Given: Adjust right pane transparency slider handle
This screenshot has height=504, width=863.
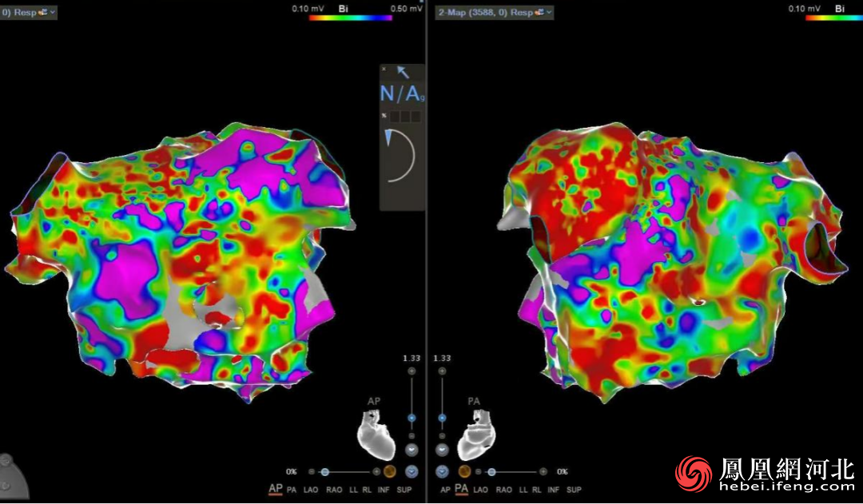Looking at the screenshot, I should point(491,472).
